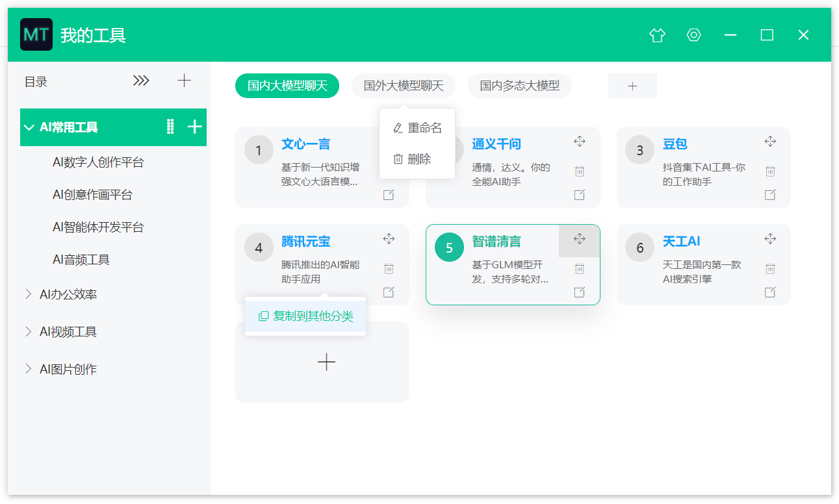839x504 pixels.
Task: Open AI数字人创作平台 in sidebar
Action: coord(98,162)
